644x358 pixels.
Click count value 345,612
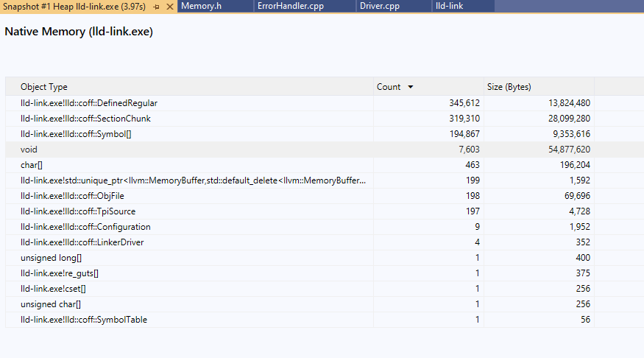point(464,103)
